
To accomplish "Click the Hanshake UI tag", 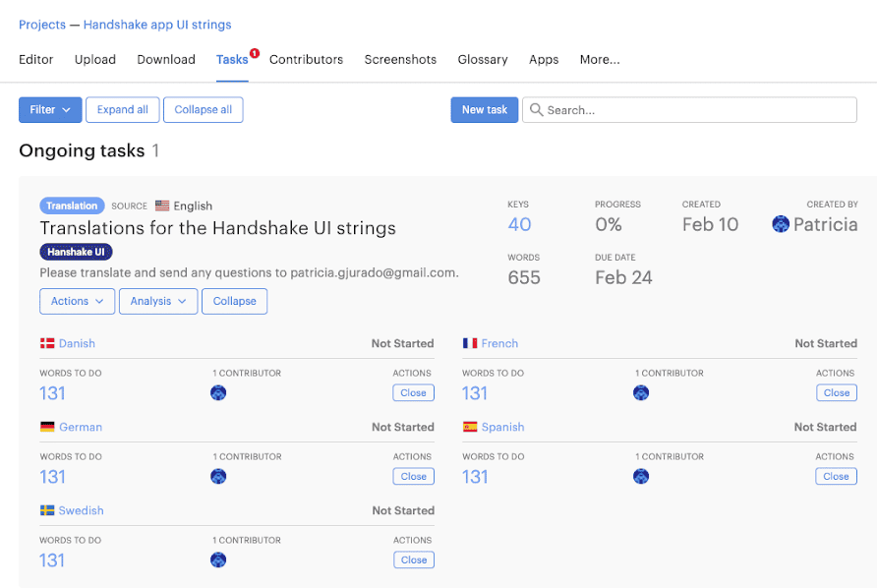I will 76,252.
